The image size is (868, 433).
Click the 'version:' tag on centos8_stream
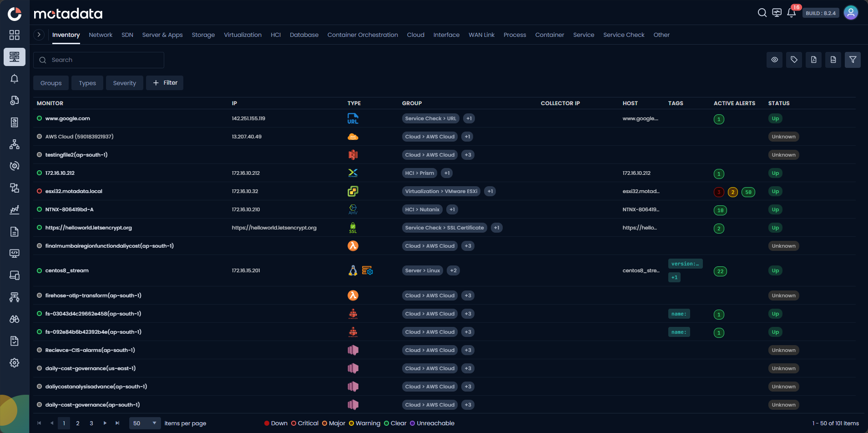tap(685, 264)
